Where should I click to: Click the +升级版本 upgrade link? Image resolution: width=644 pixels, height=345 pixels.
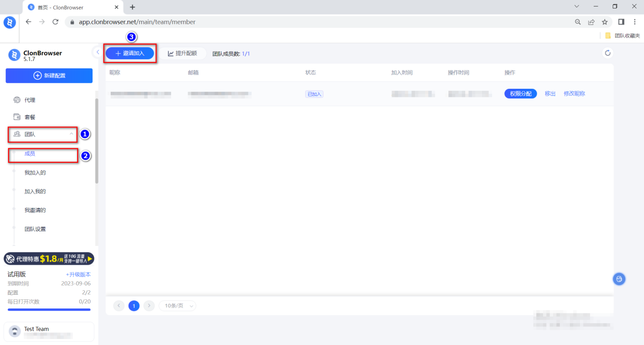(x=78, y=274)
